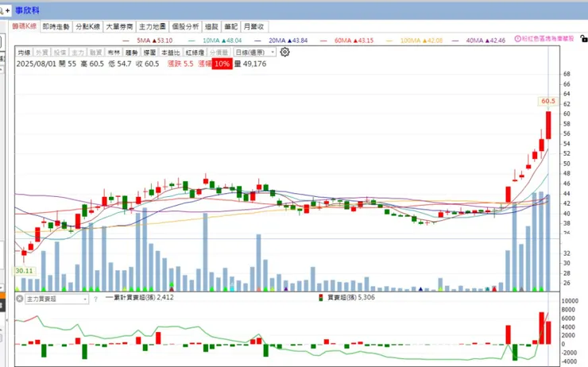588x367 pixels.
Task: Click the question mark help icon
Action: coord(95,299)
